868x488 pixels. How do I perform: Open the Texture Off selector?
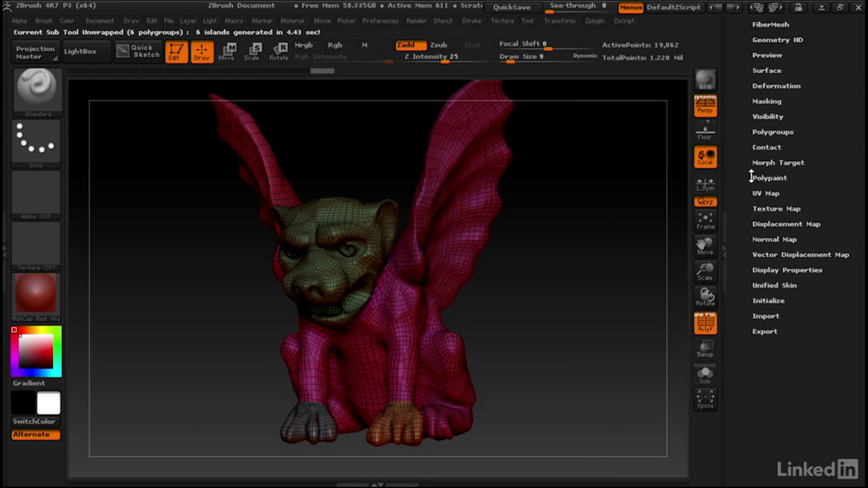(x=36, y=246)
